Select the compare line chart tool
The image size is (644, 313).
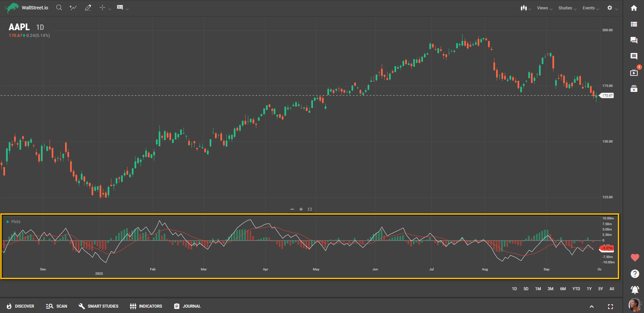(x=73, y=8)
